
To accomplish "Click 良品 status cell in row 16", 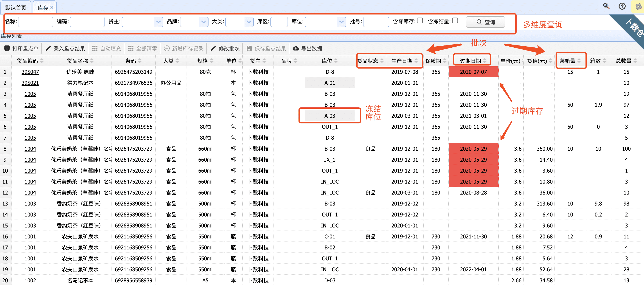I will [370, 236].
